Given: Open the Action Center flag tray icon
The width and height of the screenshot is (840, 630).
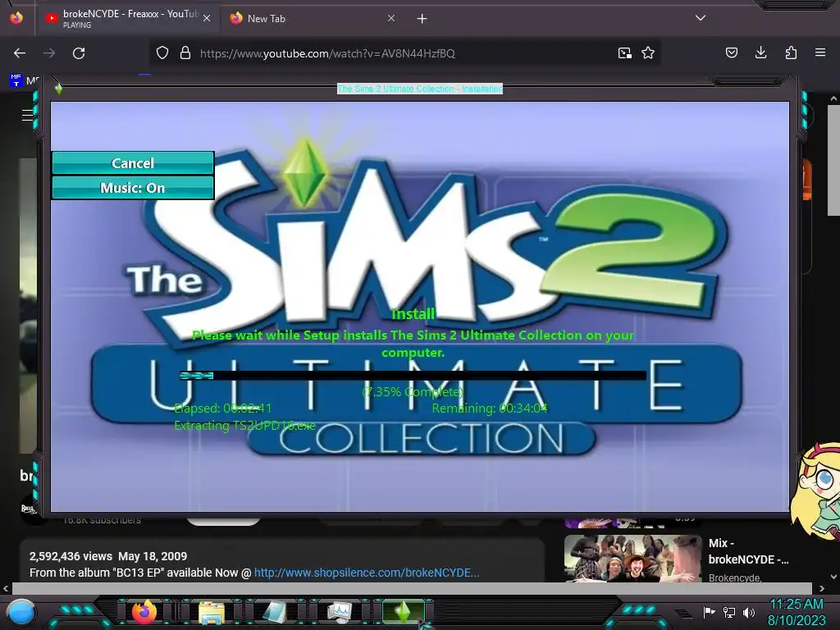Looking at the screenshot, I should (709, 612).
